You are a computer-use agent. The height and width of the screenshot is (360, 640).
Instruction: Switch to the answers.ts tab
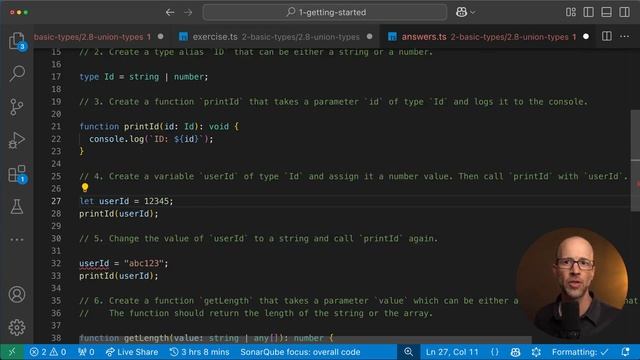[x=488, y=37]
